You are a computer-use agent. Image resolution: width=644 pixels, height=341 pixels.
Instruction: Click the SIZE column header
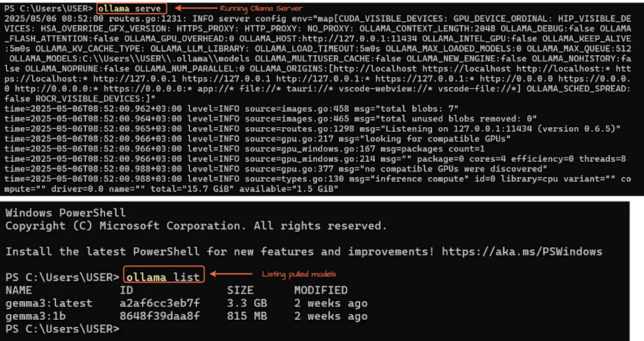(240, 290)
